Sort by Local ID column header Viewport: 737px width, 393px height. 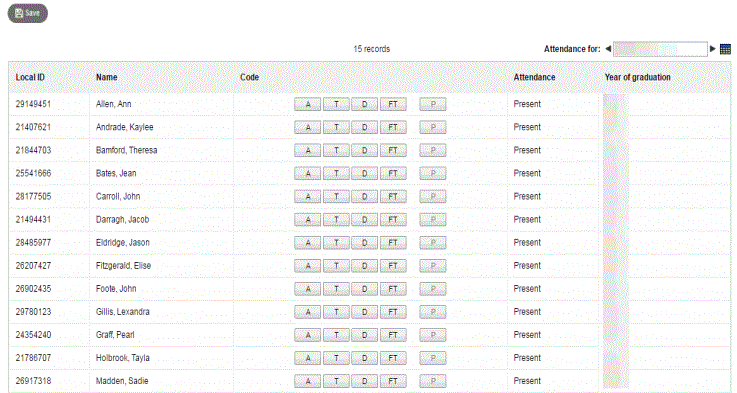click(x=30, y=77)
